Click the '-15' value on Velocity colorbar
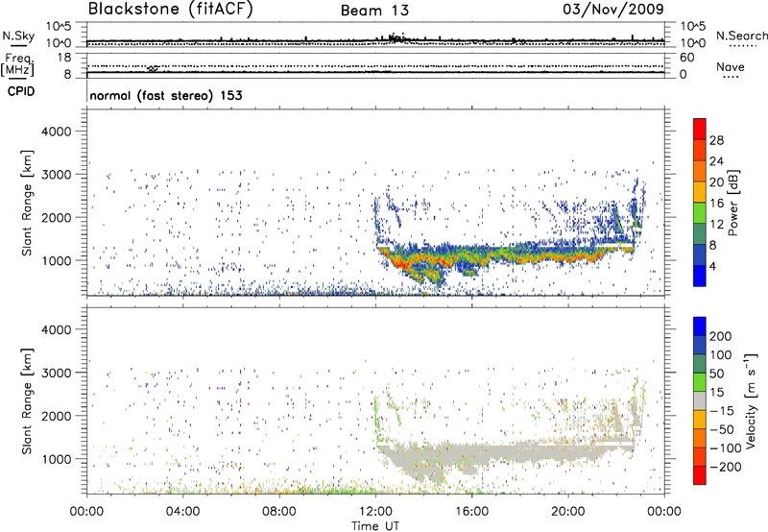 click(723, 410)
